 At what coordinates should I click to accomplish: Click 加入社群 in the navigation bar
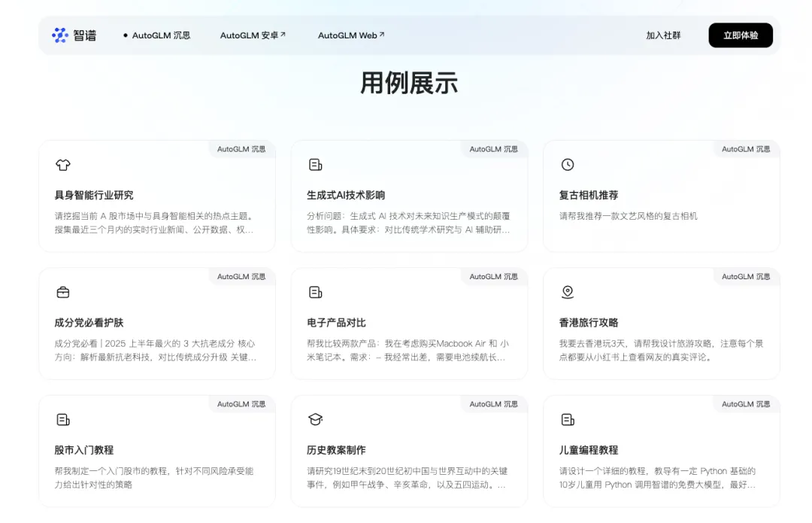663,35
